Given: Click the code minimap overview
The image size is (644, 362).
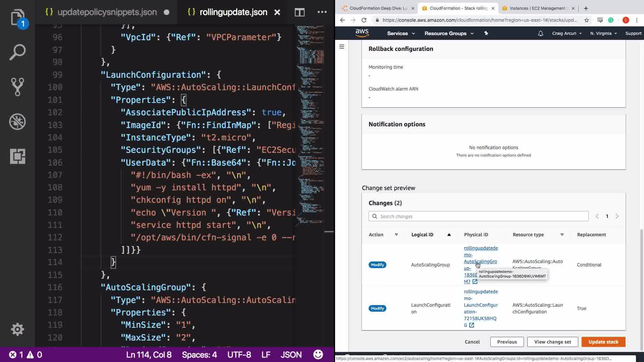Looking at the screenshot, I should 310,124.
